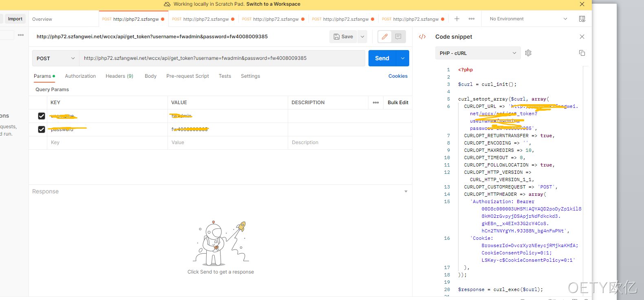Open the Pre-request Script tab
Image resolution: width=644 pixels, height=300 pixels.
point(187,76)
